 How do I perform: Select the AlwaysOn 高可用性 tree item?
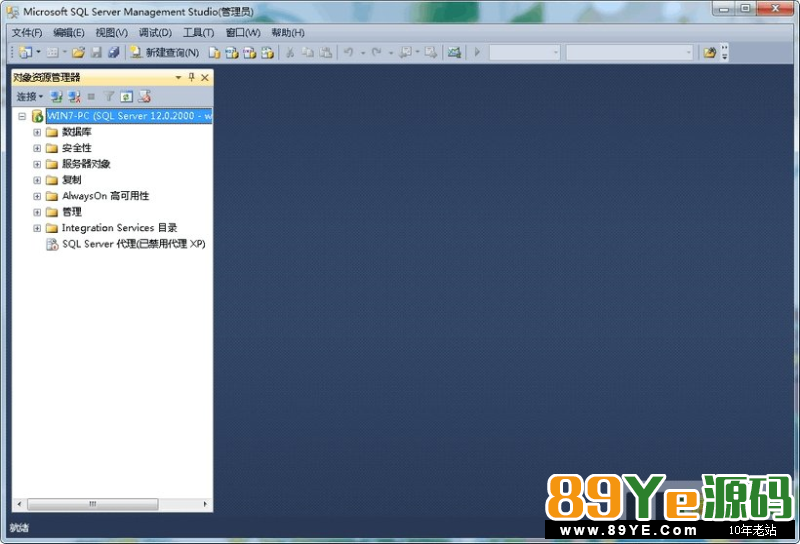106,196
